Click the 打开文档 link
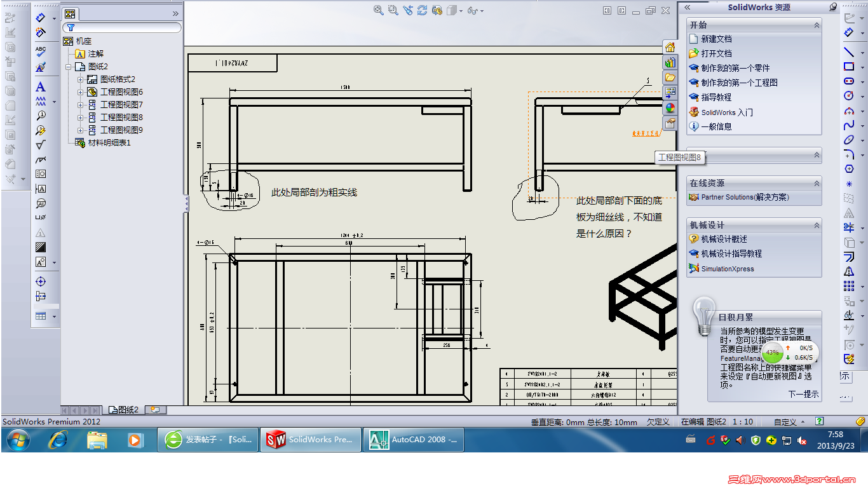The height and width of the screenshot is (488, 868). point(716,54)
